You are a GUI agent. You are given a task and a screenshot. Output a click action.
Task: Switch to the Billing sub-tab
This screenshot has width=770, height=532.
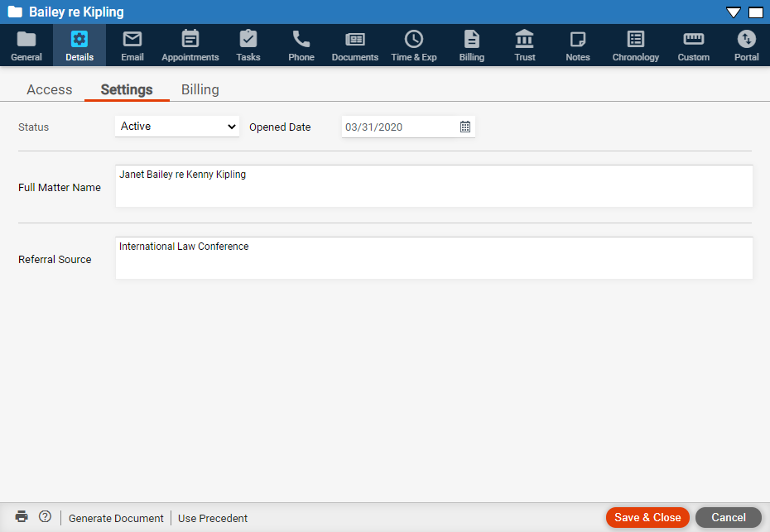200,90
